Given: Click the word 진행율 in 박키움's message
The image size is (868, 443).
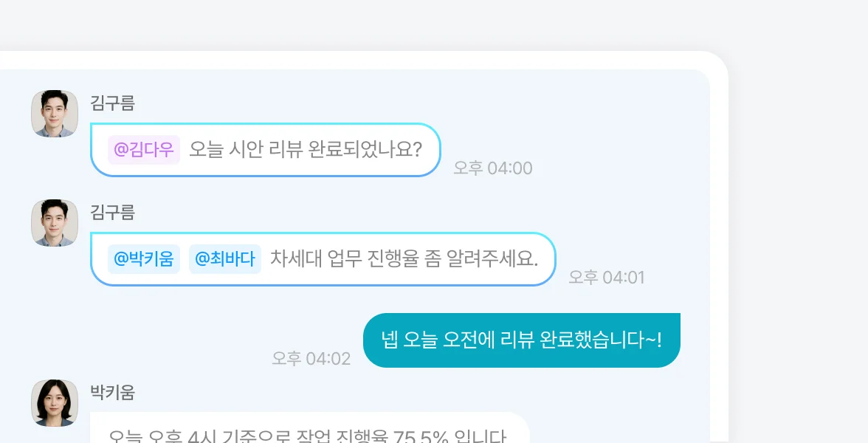Looking at the screenshot, I should [x=362, y=436].
